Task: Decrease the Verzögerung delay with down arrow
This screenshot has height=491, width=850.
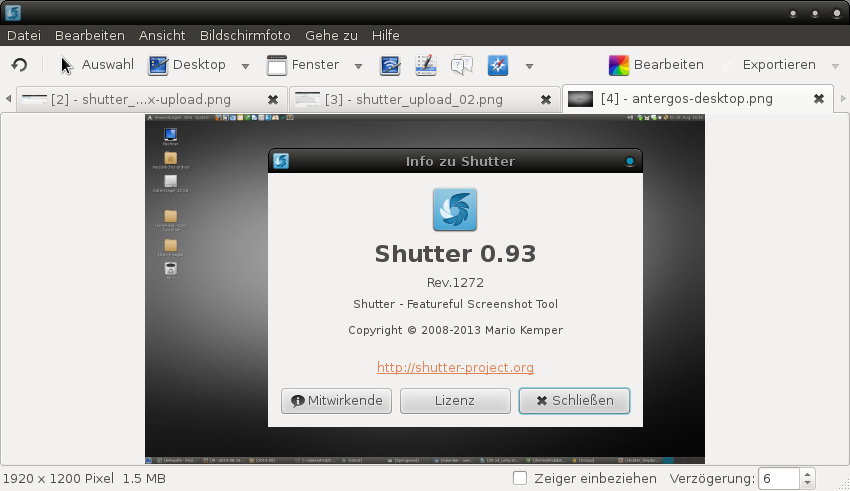Action: [x=807, y=483]
